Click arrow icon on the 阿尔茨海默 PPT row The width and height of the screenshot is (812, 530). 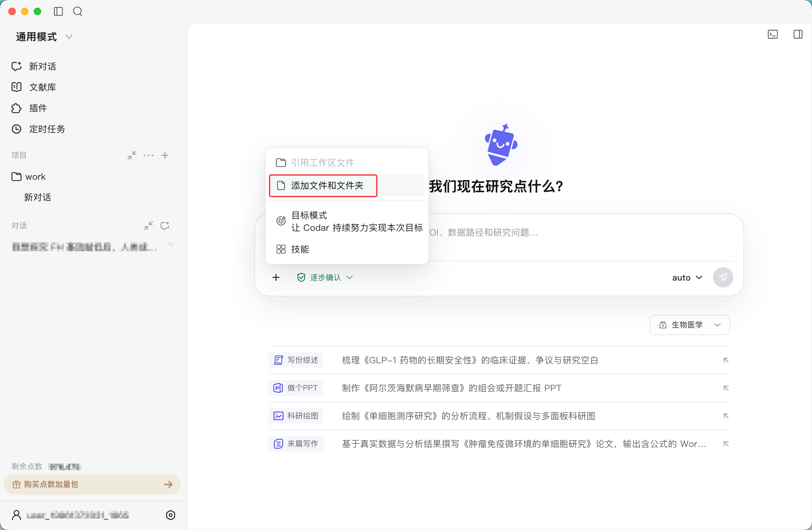(x=726, y=388)
